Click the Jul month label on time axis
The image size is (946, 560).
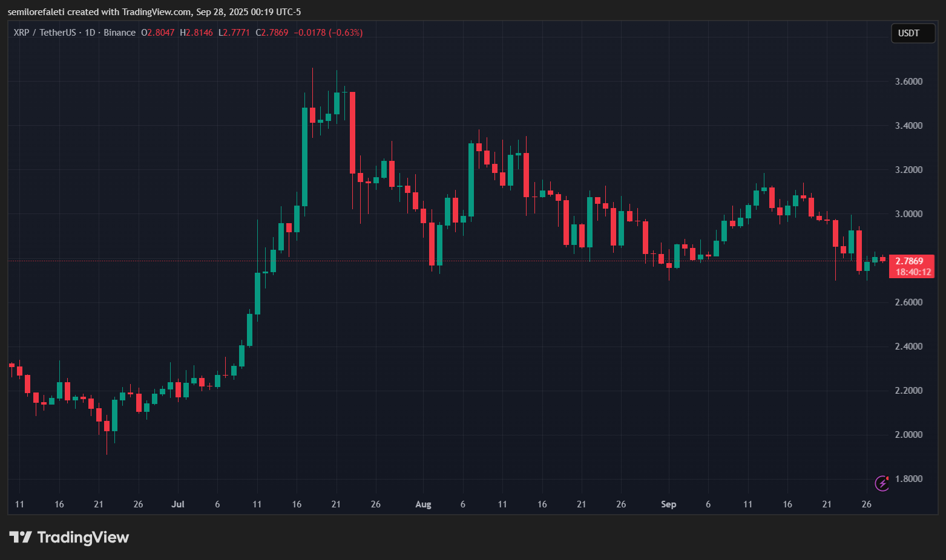(178, 504)
